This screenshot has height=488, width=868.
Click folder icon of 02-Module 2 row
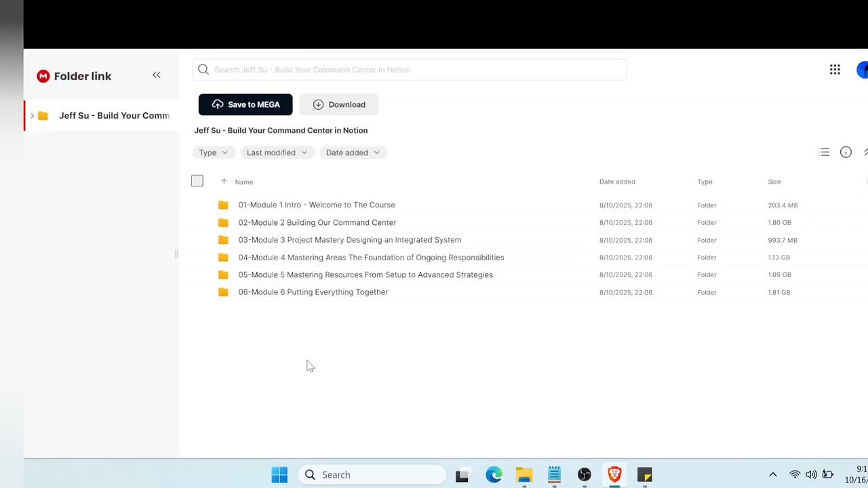point(223,222)
